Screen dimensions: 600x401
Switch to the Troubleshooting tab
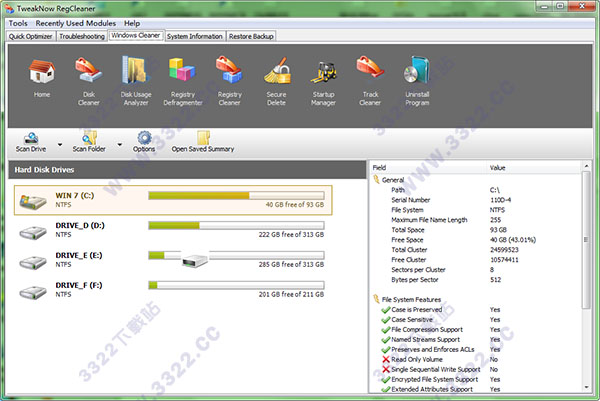[82, 36]
